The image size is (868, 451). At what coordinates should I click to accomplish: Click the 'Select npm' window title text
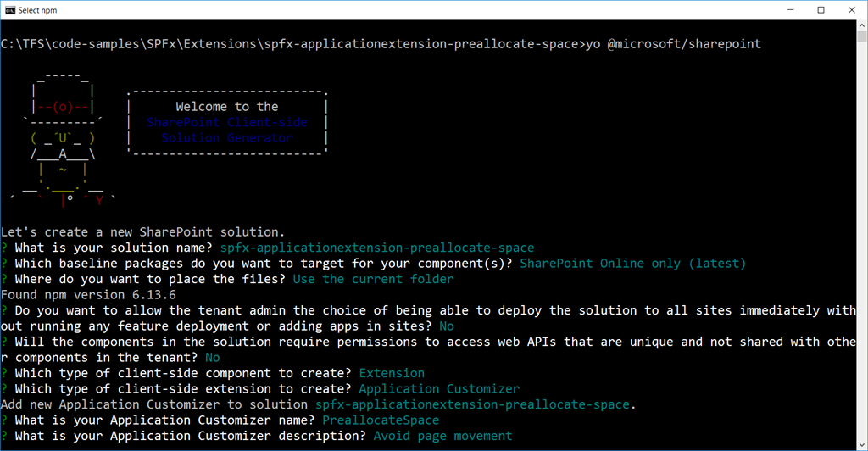click(37, 10)
